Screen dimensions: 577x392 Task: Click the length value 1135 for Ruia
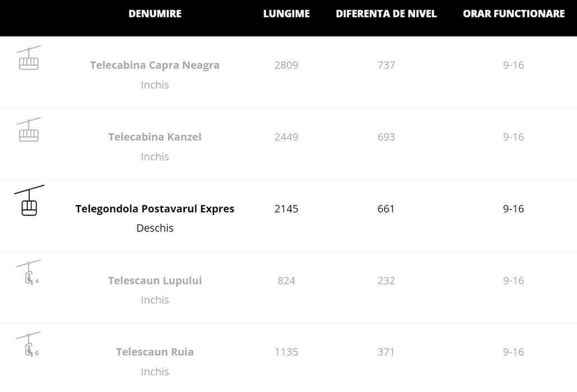pos(286,352)
